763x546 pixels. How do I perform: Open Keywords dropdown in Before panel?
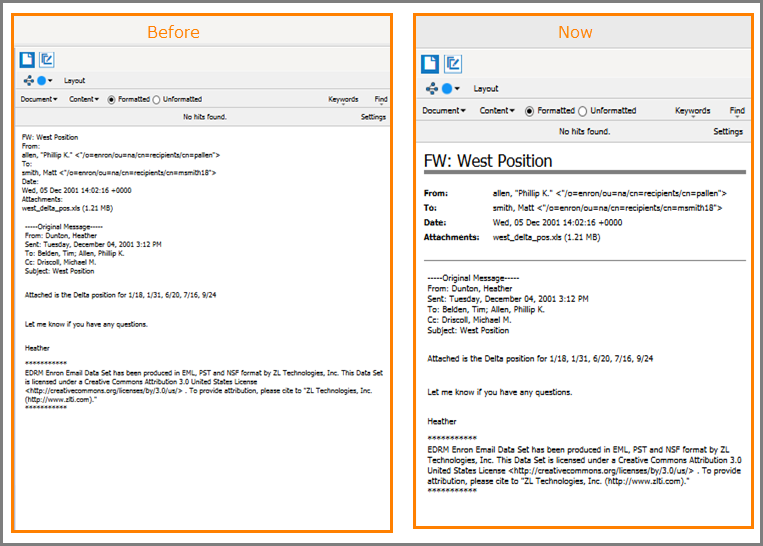click(x=343, y=100)
